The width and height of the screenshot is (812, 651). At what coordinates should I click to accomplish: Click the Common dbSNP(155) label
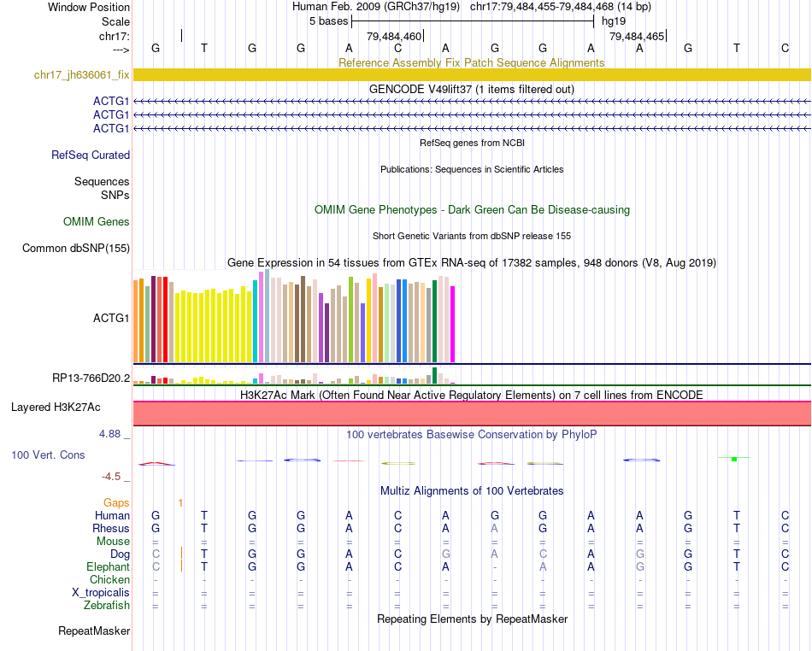tap(76, 248)
